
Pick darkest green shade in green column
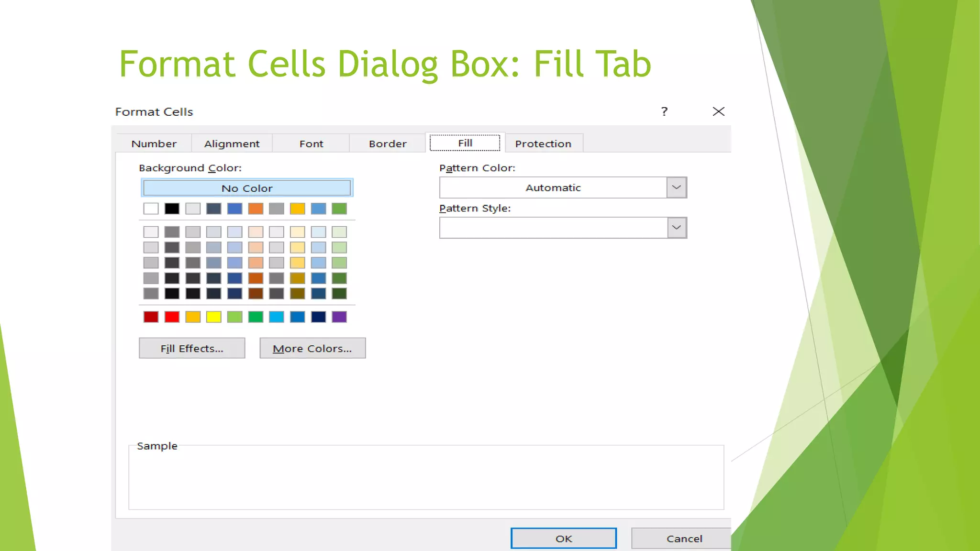pyautogui.click(x=339, y=293)
